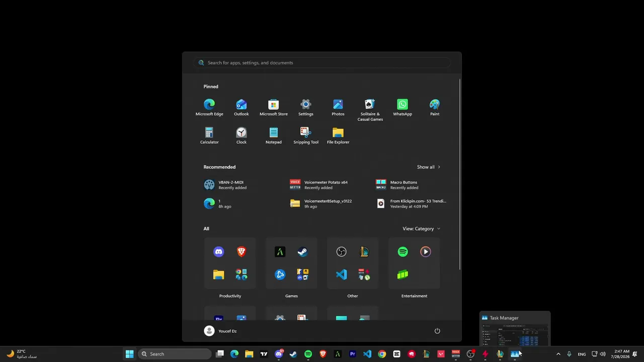
Task: Open Premiere Pro from the taskbar
Action: tap(352, 354)
